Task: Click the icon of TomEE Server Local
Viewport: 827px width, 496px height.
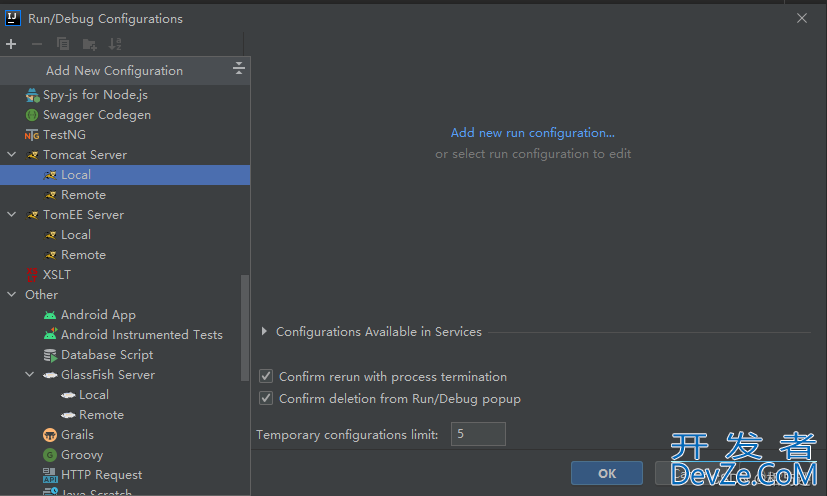Action: coord(51,235)
